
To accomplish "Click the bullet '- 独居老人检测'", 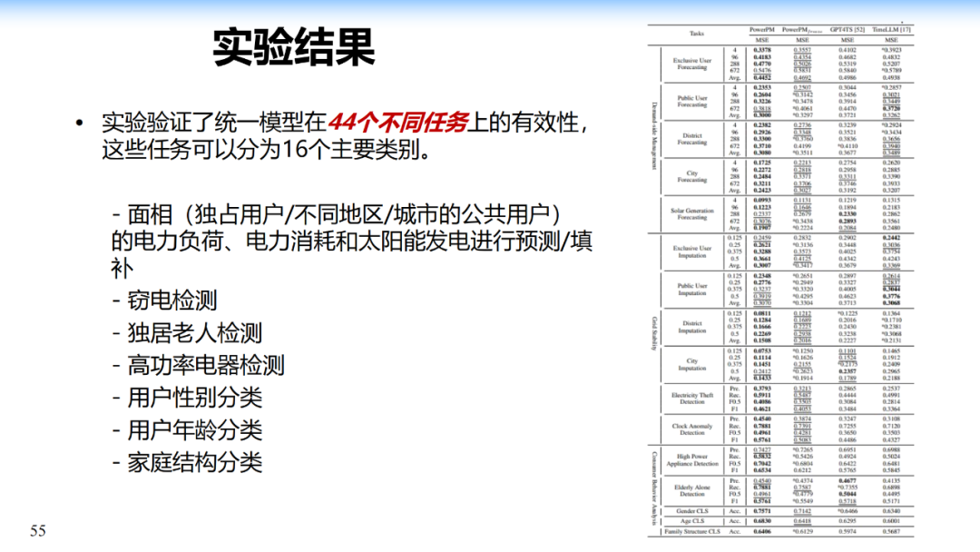I will click(187, 333).
